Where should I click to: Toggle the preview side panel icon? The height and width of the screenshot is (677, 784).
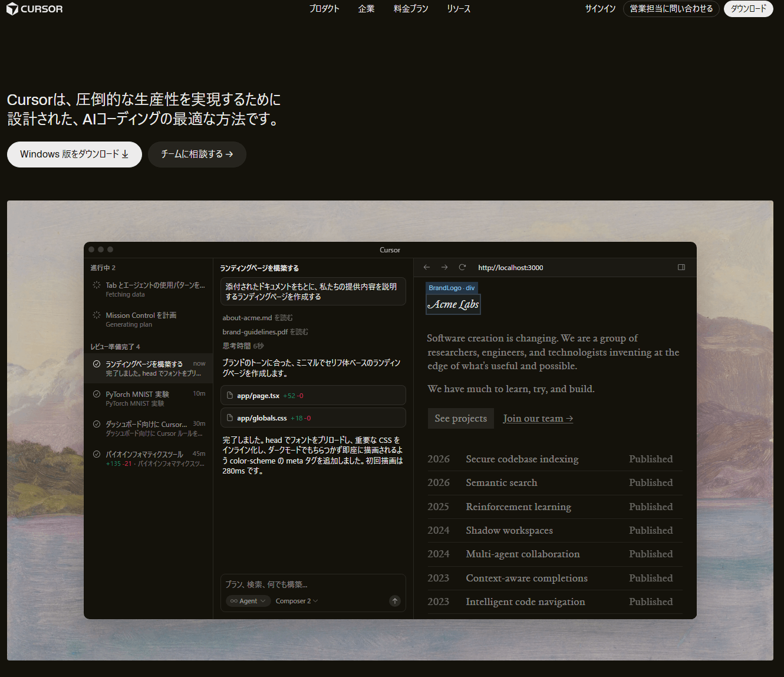[x=681, y=267]
